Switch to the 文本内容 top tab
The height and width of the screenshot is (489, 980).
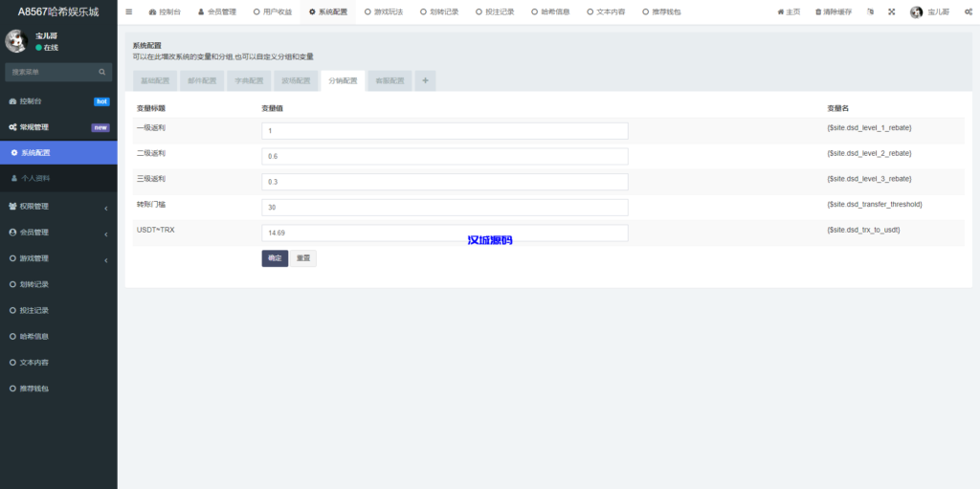pyautogui.click(x=606, y=11)
